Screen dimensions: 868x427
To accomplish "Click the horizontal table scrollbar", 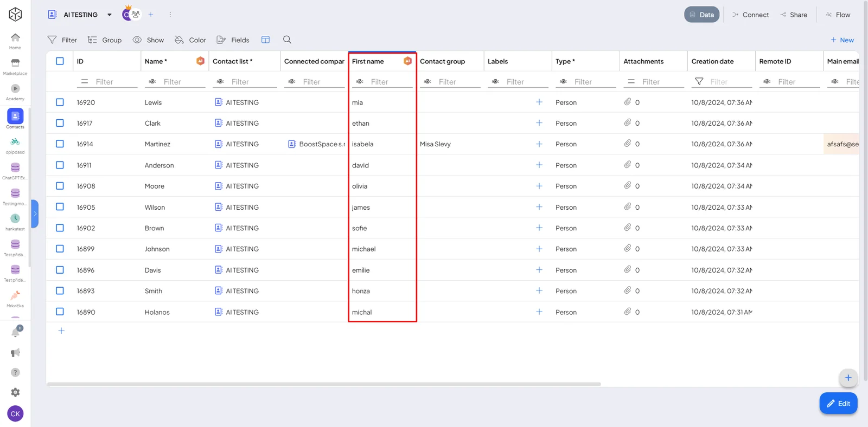I will tap(324, 384).
